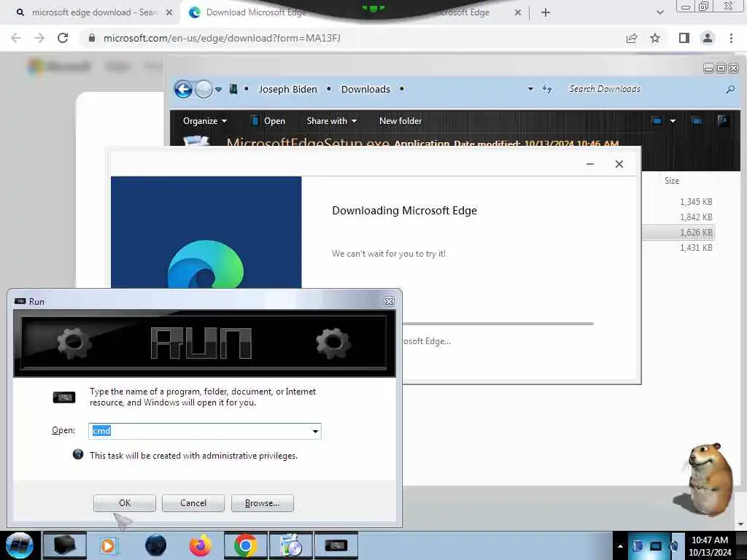Click the share page icon in Chrome
Image resolution: width=747 pixels, height=560 pixels.
pyautogui.click(x=632, y=38)
